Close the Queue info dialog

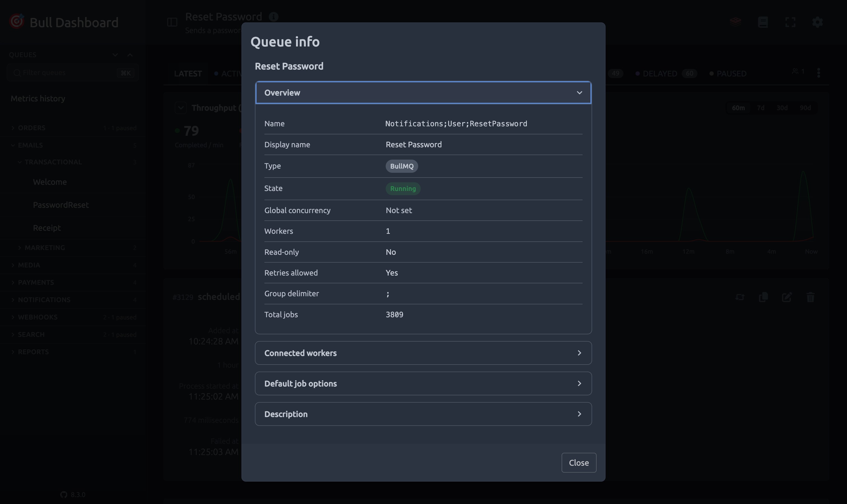click(x=579, y=463)
